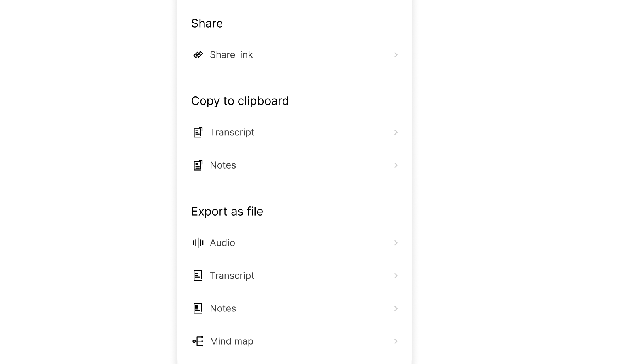Select the Share link option

tap(231, 55)
